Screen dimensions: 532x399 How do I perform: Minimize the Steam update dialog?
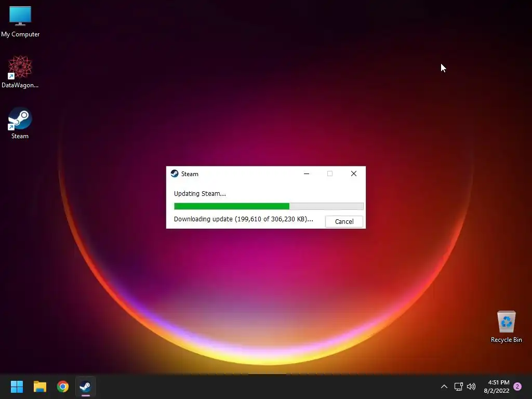coord(307,174)
